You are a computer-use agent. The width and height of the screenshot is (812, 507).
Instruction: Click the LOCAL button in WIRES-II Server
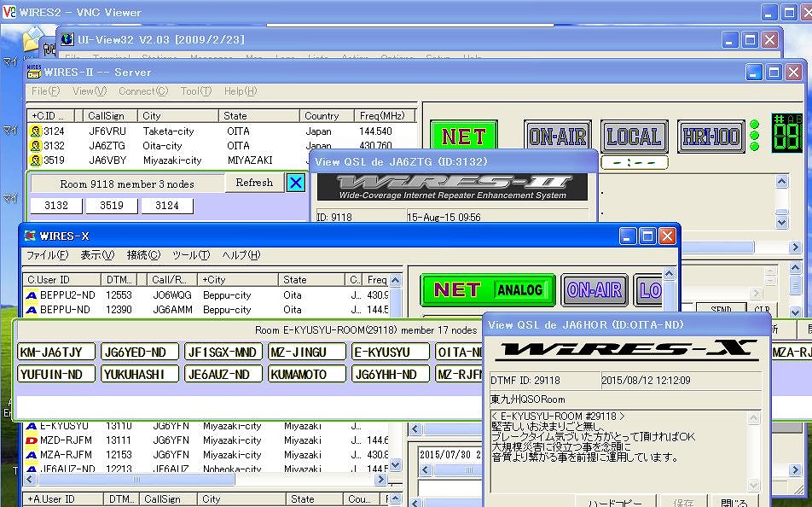click(x=635, y=137)
